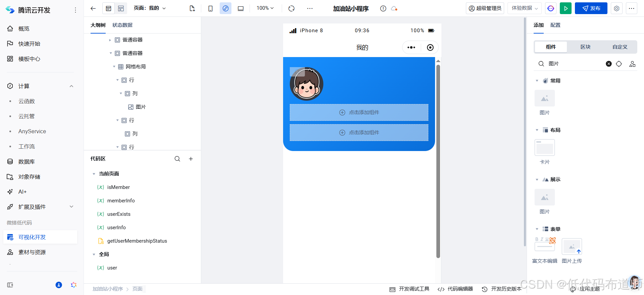Search in the 代码区 panel
This screenshot has height=295, width=644.
[x=177, y=159]
